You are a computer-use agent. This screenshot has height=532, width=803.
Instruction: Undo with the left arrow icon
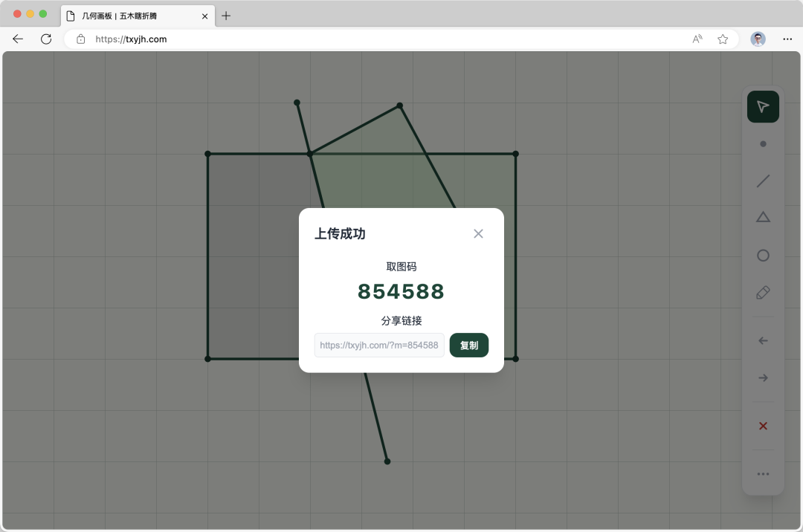tap(763, 341)
